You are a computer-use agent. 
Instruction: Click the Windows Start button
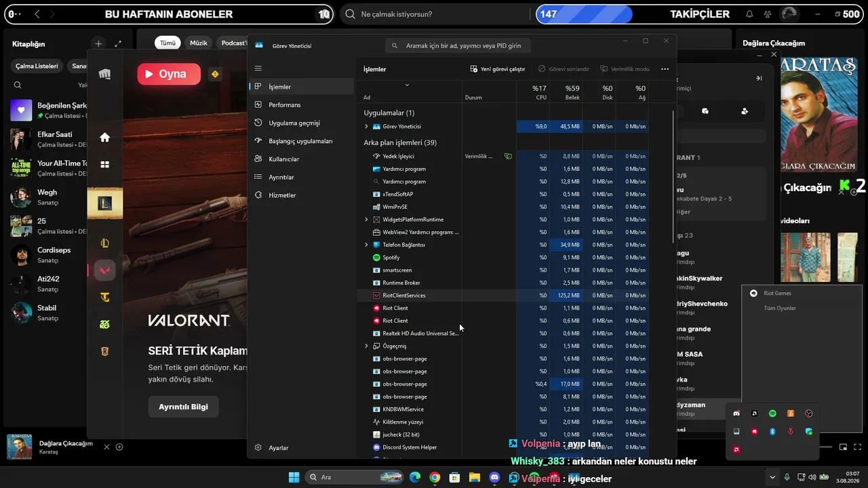[294, 477]
